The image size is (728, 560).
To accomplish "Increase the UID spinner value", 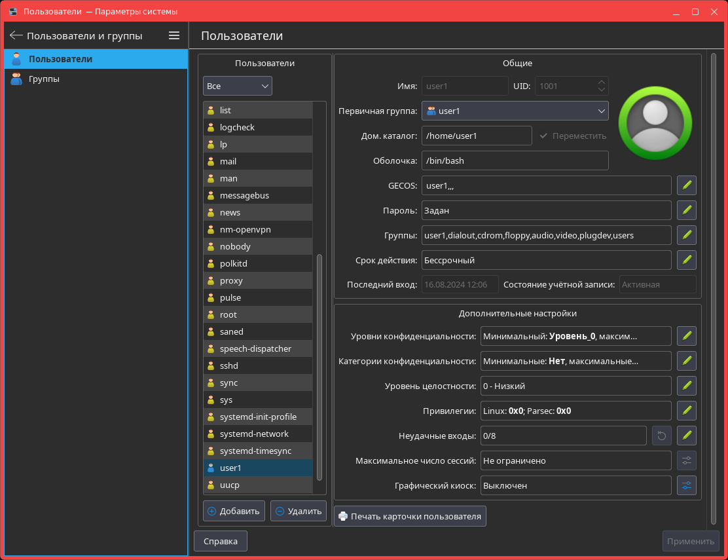I will [x=601, y=82].
